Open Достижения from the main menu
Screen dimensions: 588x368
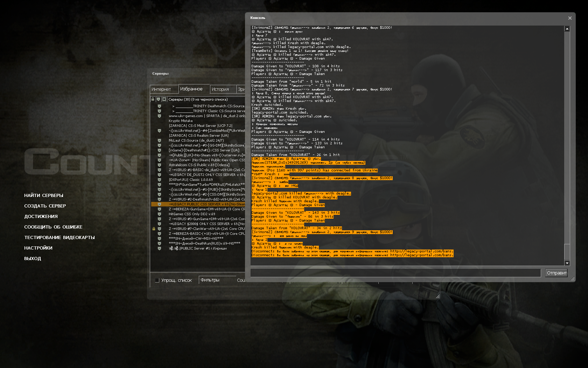(x=41, y=217)
